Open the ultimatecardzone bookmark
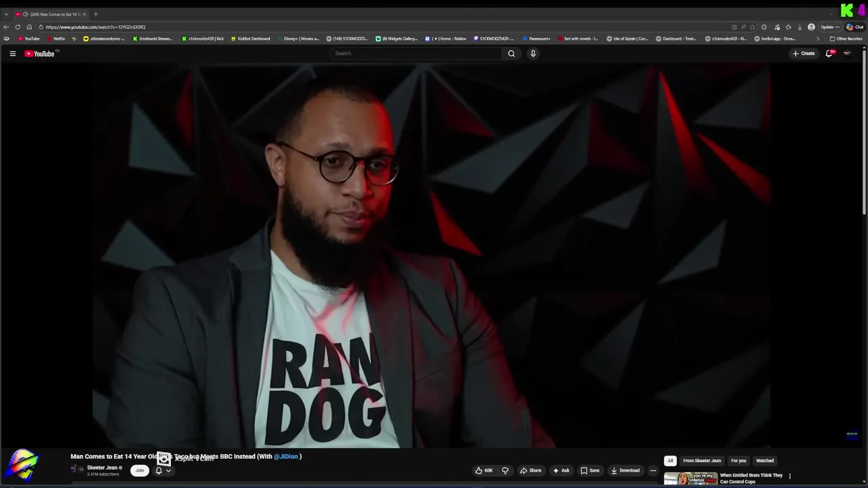Screen dimensions: 868x488 (x=104, y=39)
